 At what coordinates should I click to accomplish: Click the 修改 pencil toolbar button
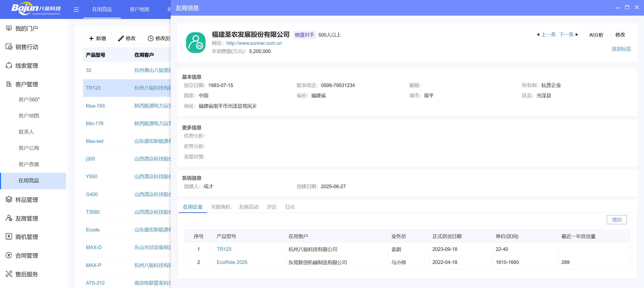[x=127, y=38]
